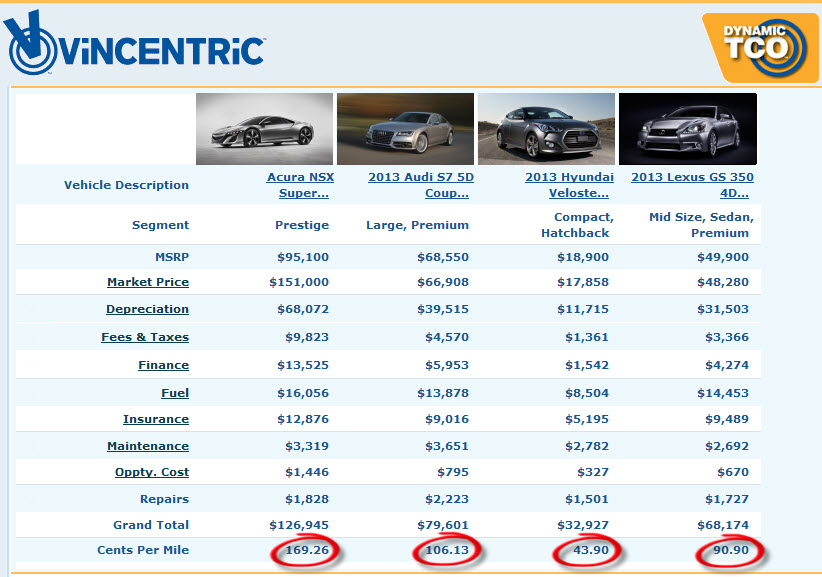The image size is (822, 577).
Task: Select the $126,945 grand total value
Action: click(x=299, y=525)
